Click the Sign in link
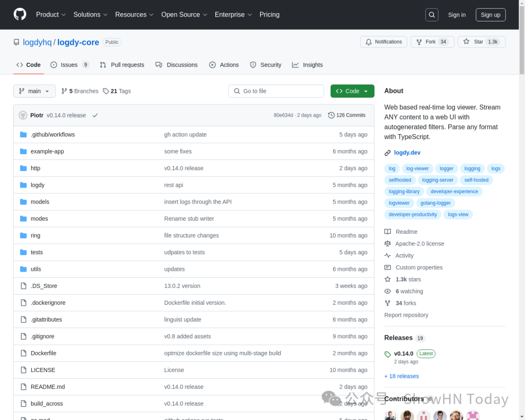The width and height of the screenshot is (525, 420). (456, 15)
